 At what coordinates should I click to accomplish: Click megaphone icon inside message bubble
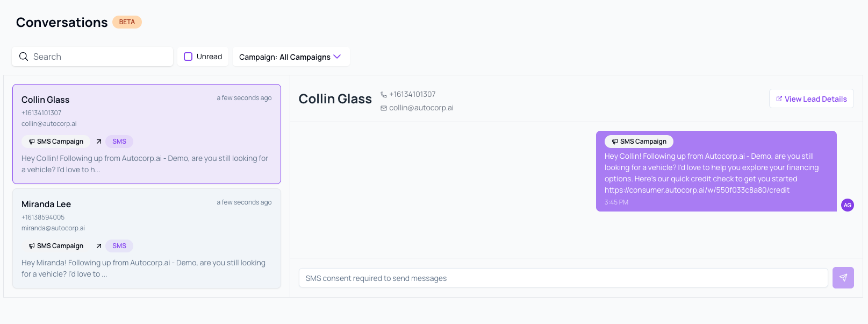[x=615, y=142]
